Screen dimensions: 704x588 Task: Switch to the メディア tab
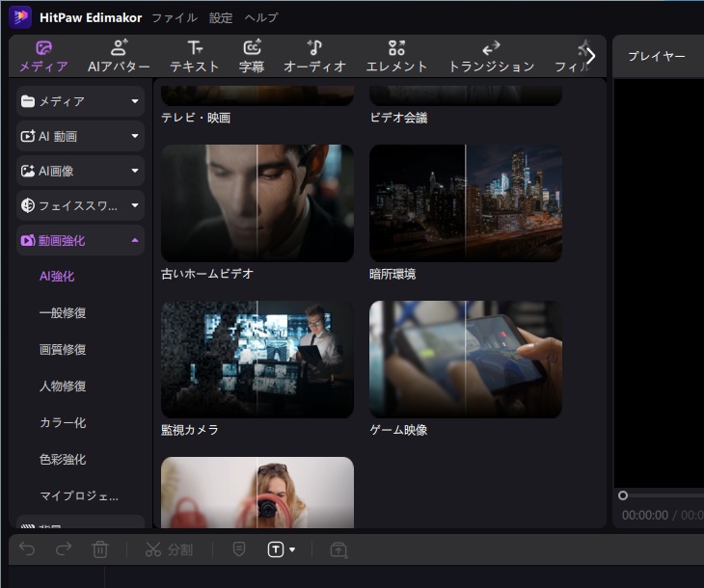click(x=43, y=57)
